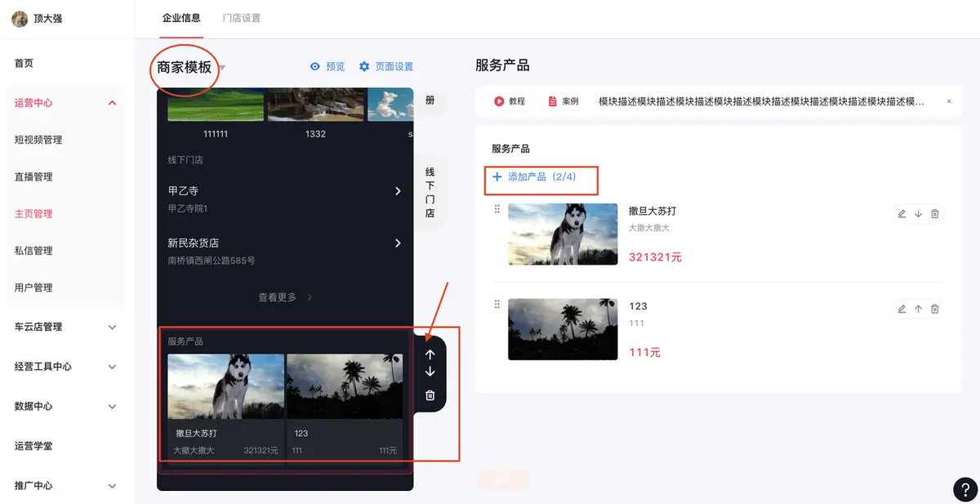Click 123 product card in phone preview

coord(345,406)
